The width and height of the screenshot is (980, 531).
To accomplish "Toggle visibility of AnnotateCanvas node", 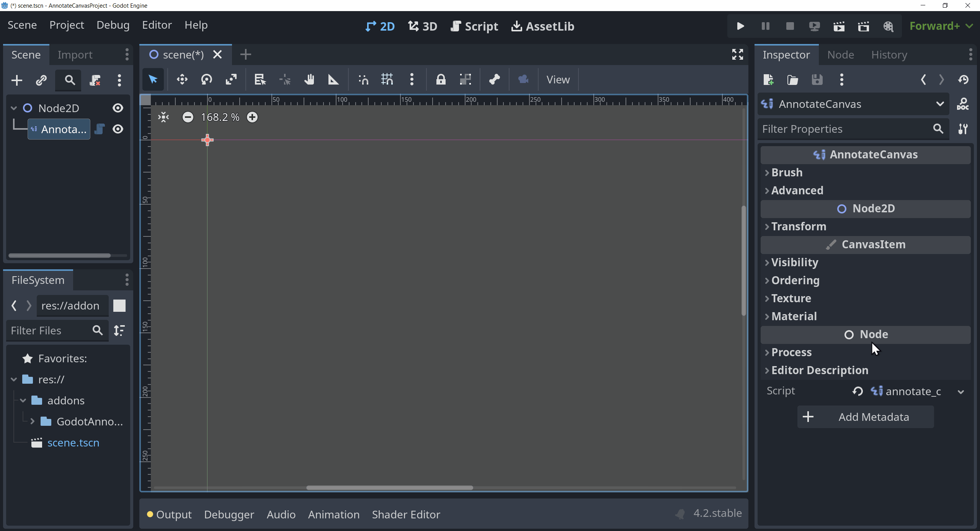I will (118, 129).
